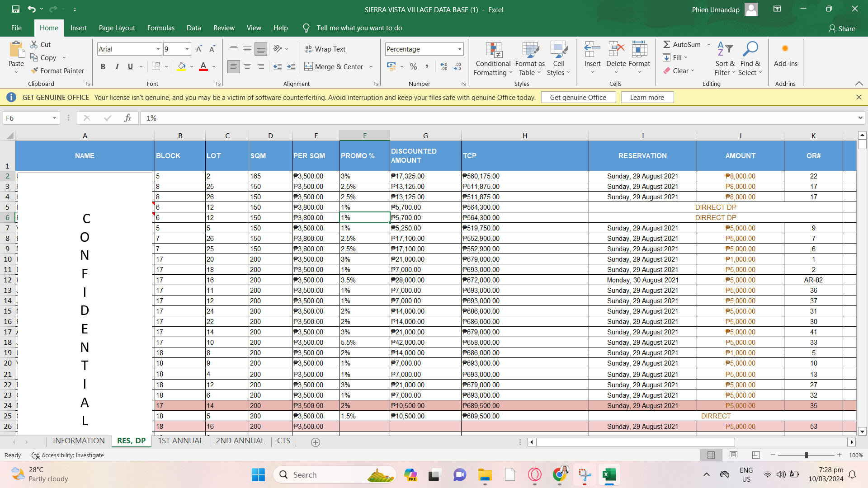The image size is (868, 488).
Task: Click the Copy icon
Action: [34, 57]
